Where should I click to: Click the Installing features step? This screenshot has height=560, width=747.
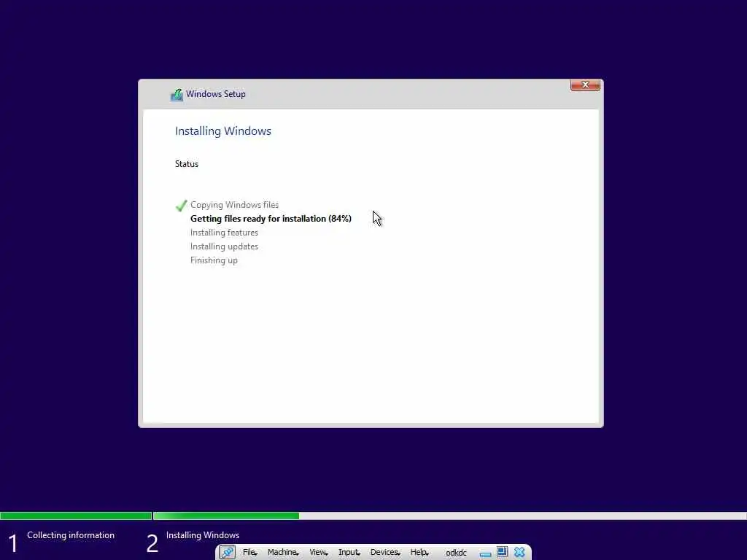[224, 233]
